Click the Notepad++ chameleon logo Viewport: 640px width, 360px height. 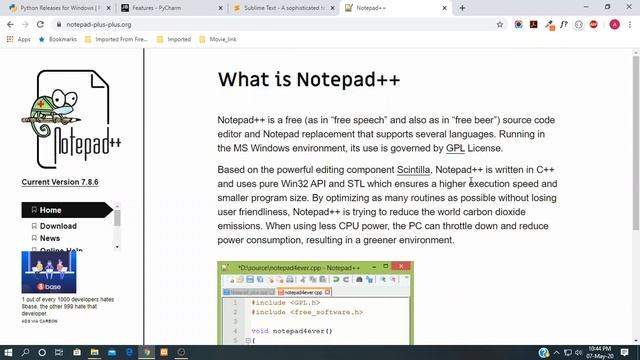71,119
